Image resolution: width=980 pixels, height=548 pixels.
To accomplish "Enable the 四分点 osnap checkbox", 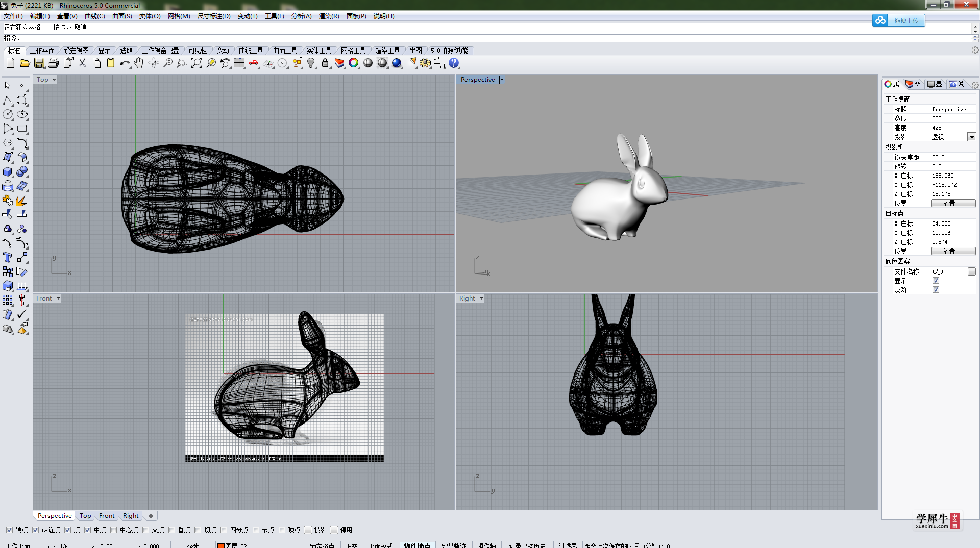I will click(x=224, y=530).
